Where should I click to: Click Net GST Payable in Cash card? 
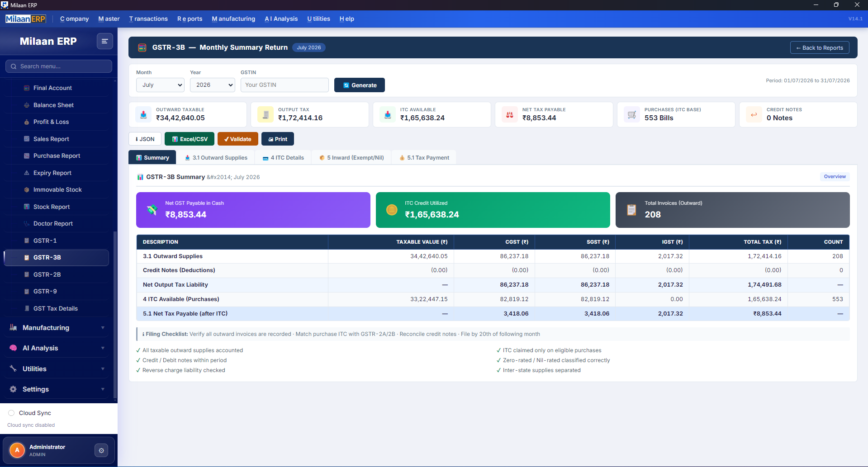pyautogui.click(x=253, y=210)
